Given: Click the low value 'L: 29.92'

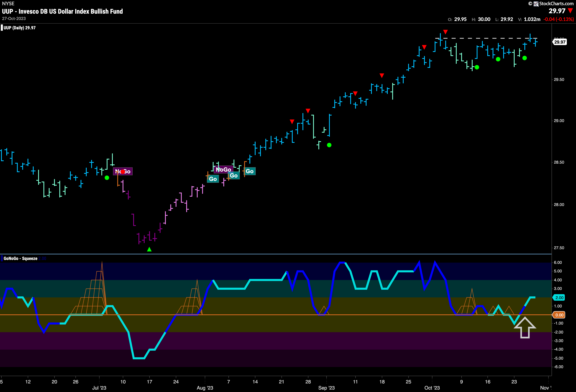Looking at the screenshot, I should coord(504,19).
